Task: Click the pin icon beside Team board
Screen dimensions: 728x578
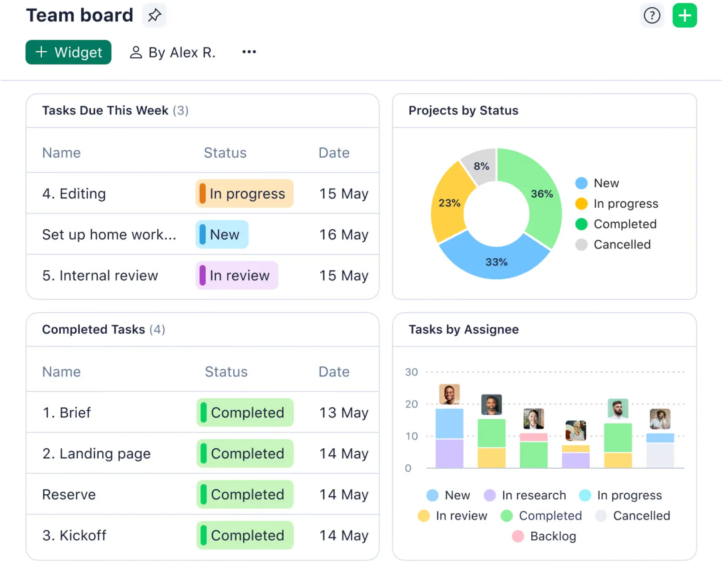Action: coord(154,16)
